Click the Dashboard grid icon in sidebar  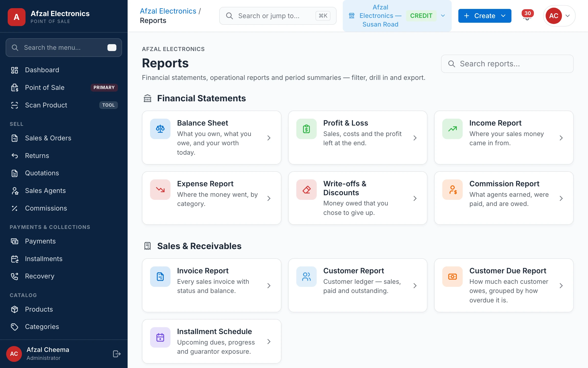[x=15, y=70]
